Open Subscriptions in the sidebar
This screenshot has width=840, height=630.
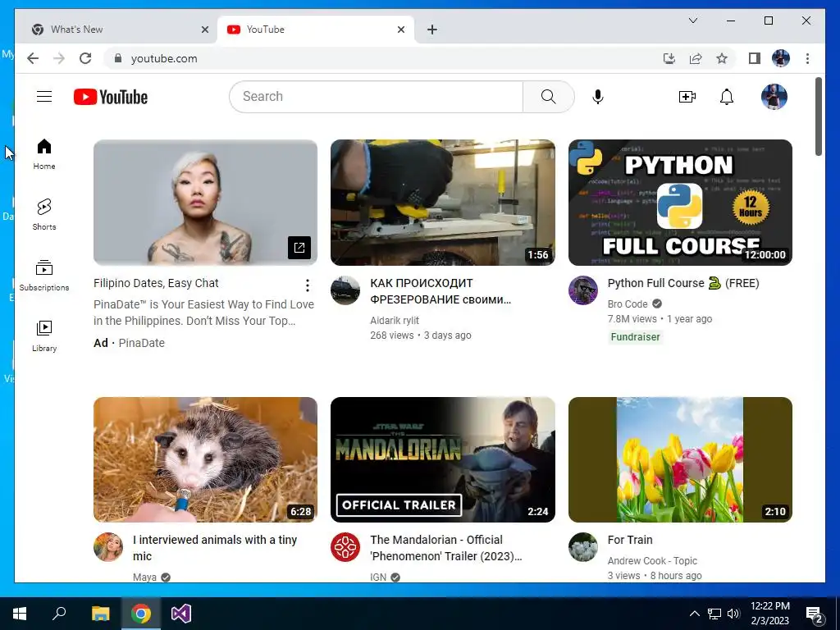click(x=44, y=276)
